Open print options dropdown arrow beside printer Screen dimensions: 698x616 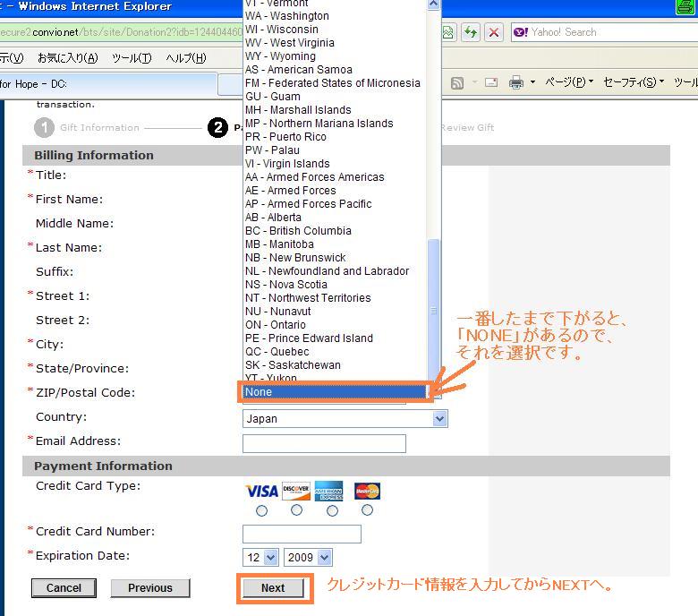(532, 82)
